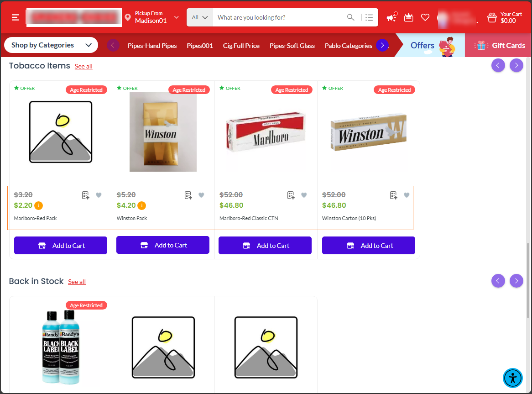Open the shopping list checklist icon

point(369,17)
